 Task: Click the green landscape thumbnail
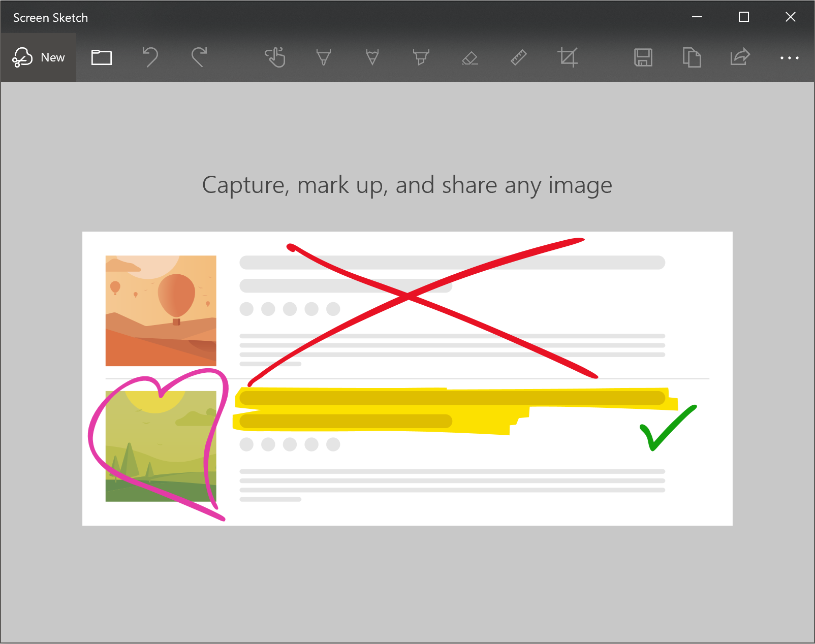point(161,446)
